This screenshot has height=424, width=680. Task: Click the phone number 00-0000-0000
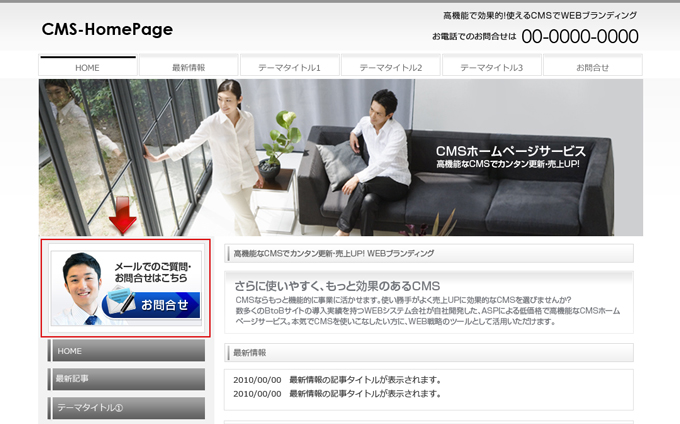pos(579,37)
